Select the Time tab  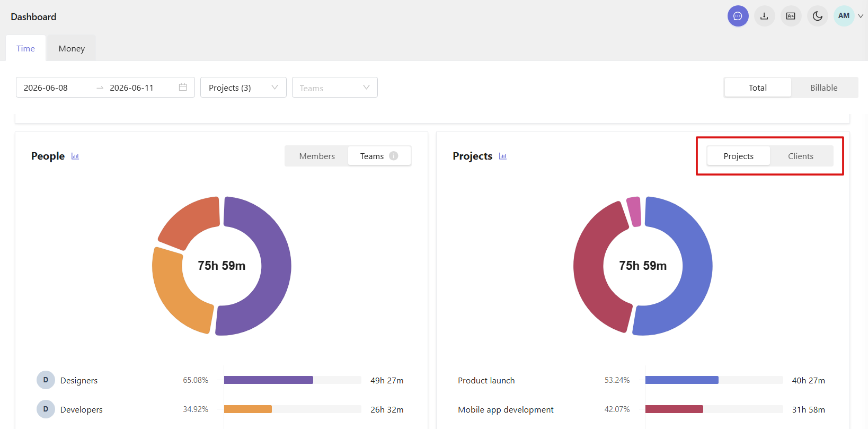[25, 48]
